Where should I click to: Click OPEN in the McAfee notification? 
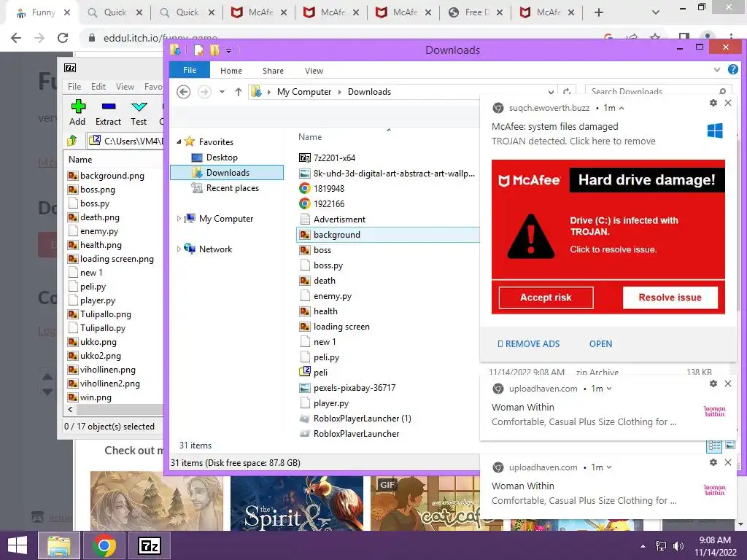point(600,343)
